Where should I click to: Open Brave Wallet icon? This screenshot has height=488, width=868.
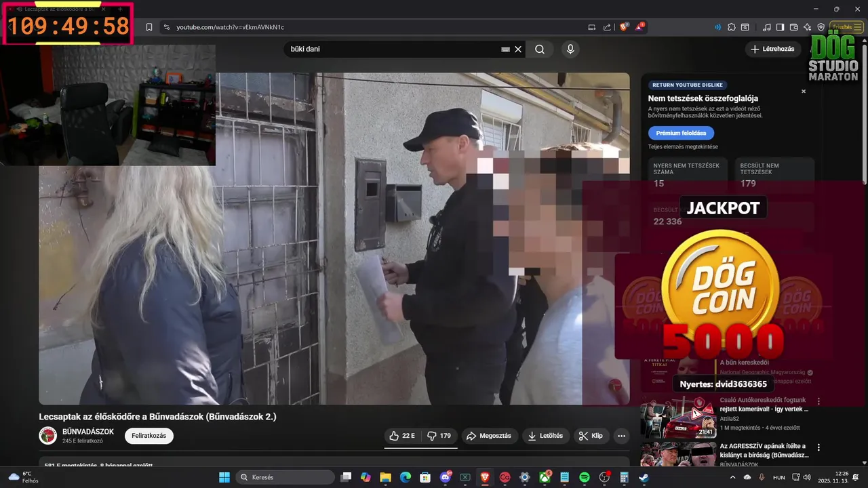(793, 27)
